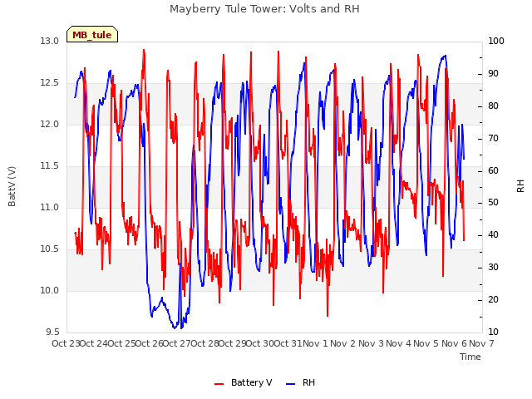
Task: Click the BattV (V) axis label
Action: coord(12,186)
